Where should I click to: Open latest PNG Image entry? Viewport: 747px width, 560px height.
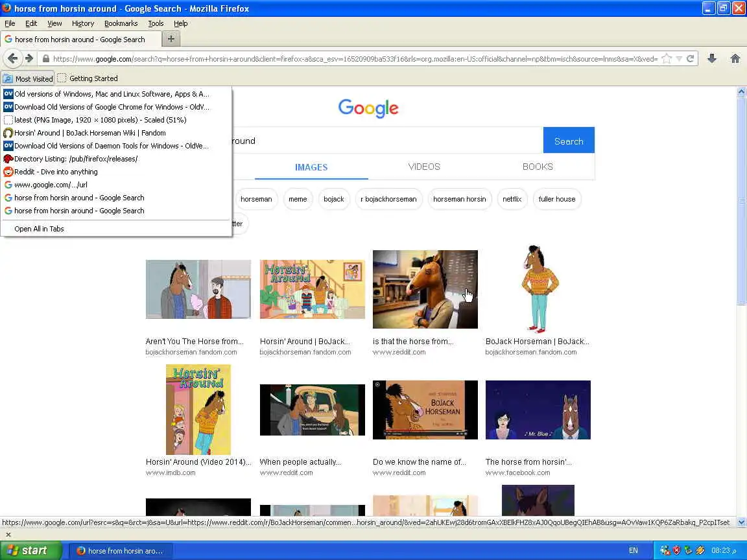click(x=116, y=120)
